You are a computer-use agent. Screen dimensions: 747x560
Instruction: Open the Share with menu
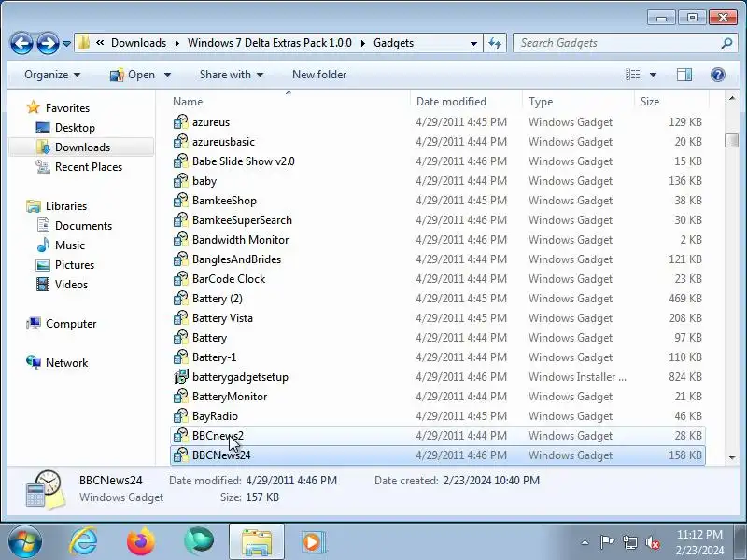click(231, 75)
